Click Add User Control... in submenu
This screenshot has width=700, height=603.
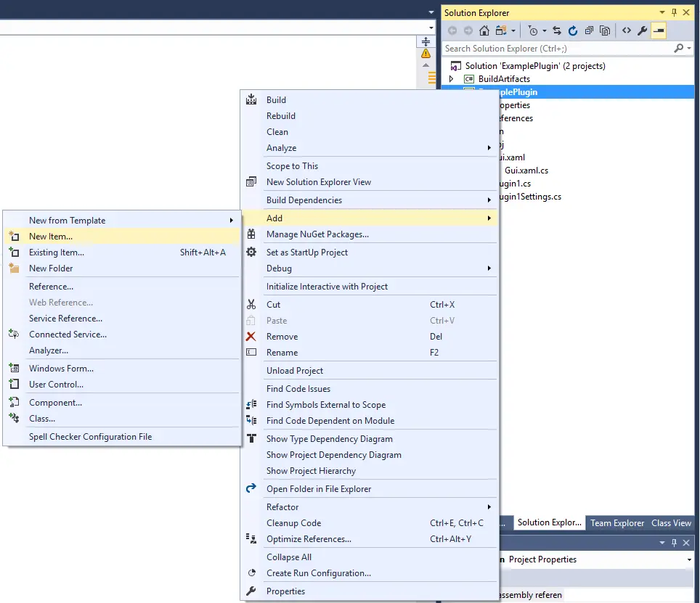[122, 385]
